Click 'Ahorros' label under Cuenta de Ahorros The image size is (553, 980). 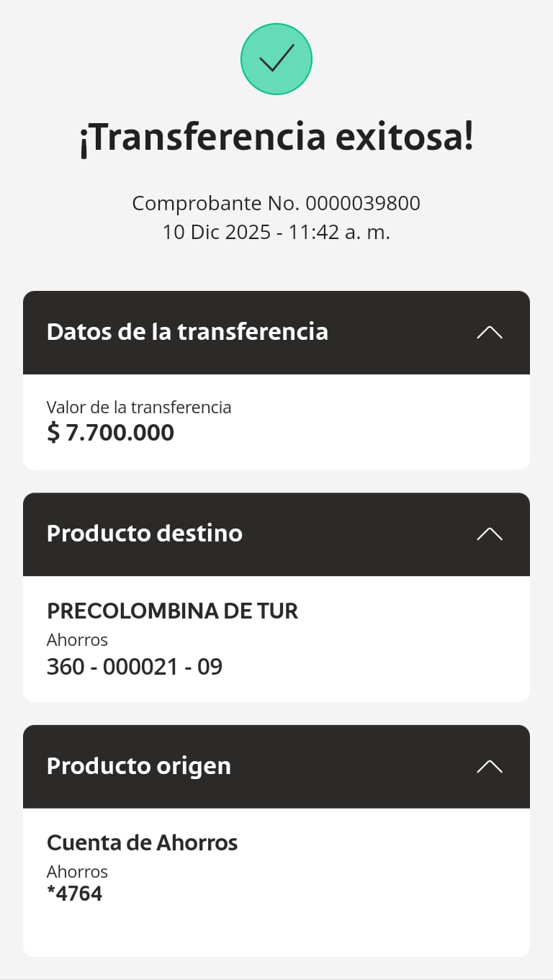tap(77, 871)
